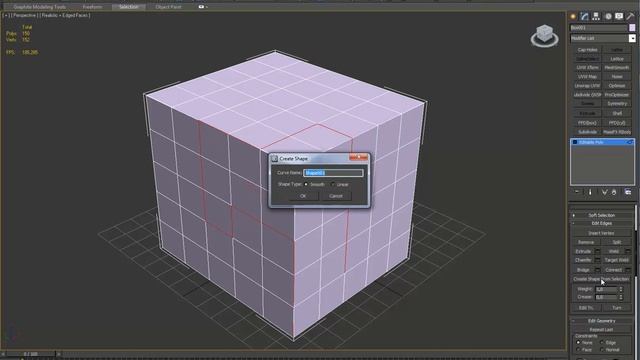
Task: Open the Modifier List dropdown
Action: [x=632, y=38]
